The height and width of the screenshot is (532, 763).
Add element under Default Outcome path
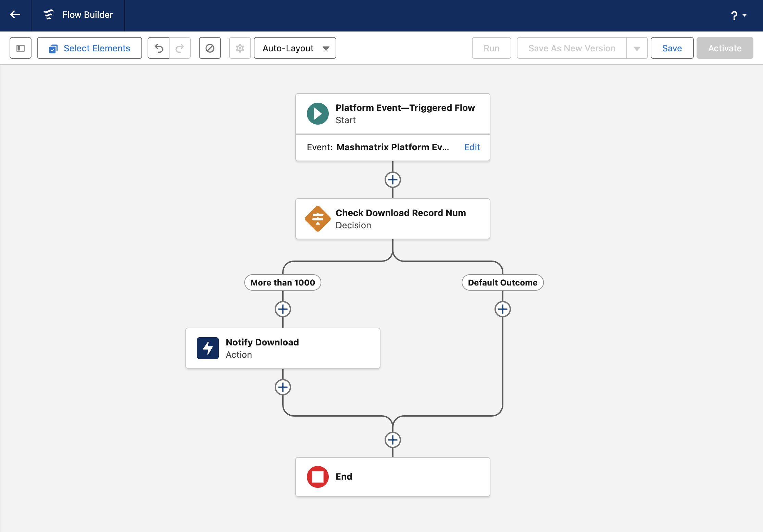(502, 309)
